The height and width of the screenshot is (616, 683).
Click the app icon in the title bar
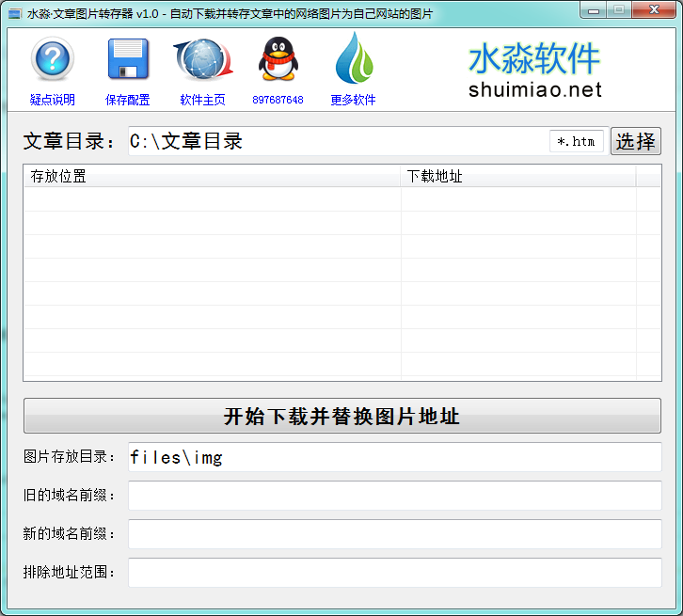pos(15,14)
